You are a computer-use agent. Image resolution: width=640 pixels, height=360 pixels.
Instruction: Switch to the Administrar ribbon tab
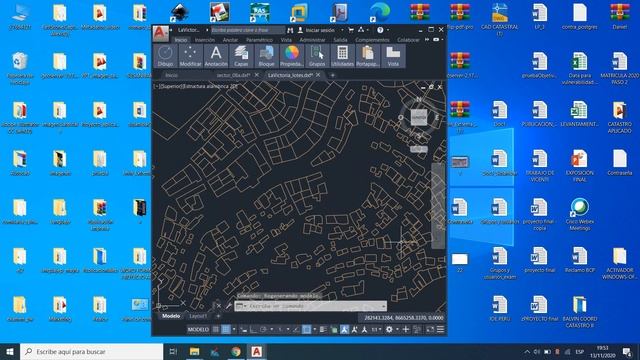312,40
